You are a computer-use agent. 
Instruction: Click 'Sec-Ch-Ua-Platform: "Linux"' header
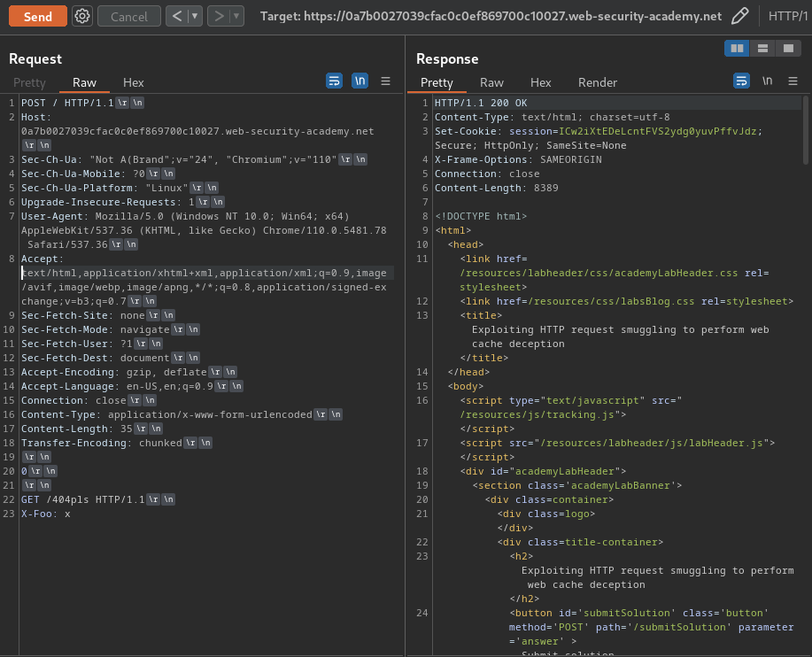[x=104, y=188]
